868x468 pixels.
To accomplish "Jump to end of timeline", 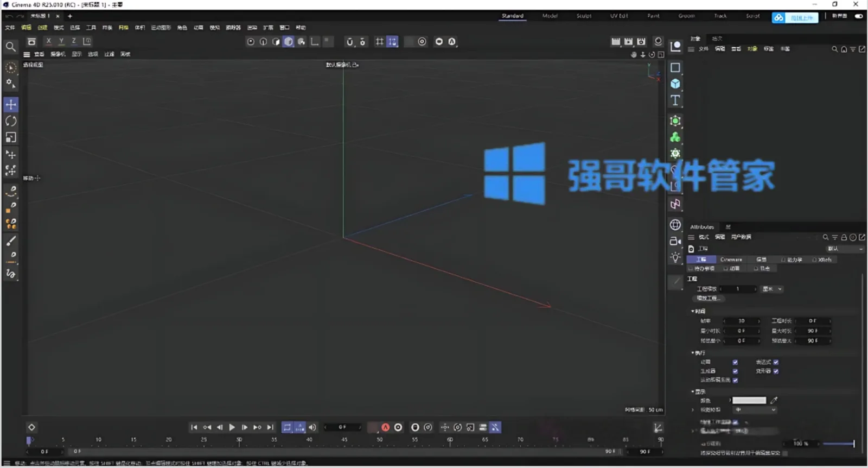I will coord(270,427).
